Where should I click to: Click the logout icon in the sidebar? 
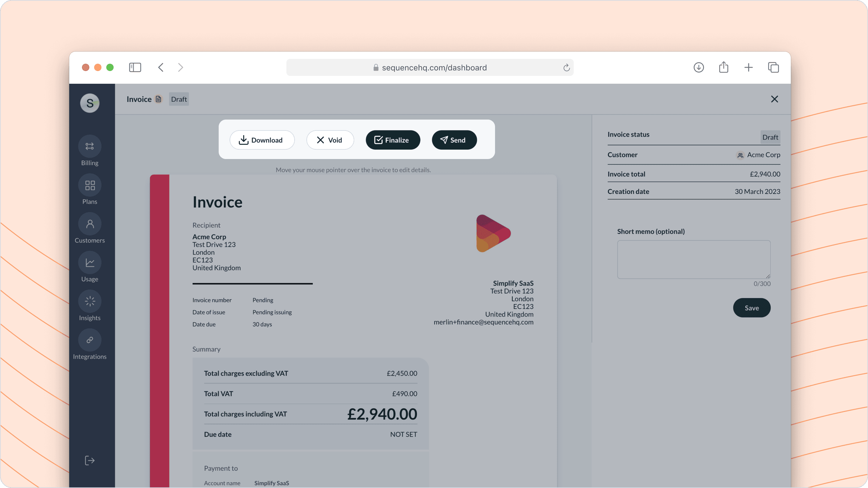(90, 460)
